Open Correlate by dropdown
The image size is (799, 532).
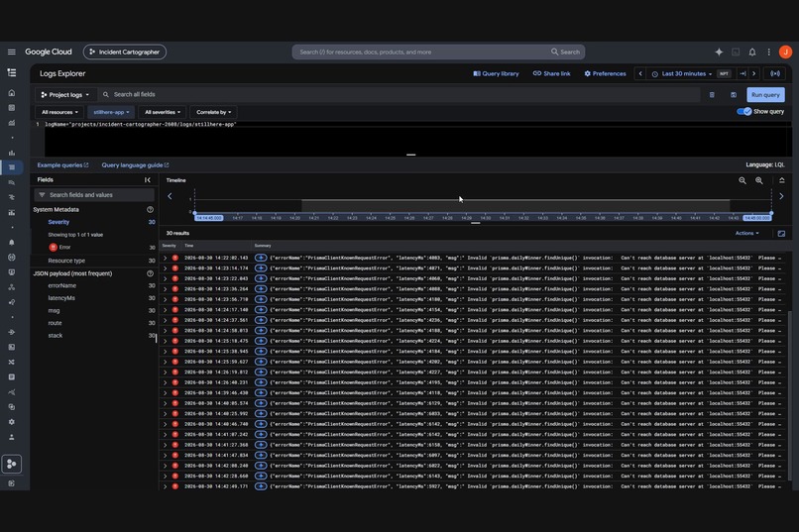[x=213, y=112]
